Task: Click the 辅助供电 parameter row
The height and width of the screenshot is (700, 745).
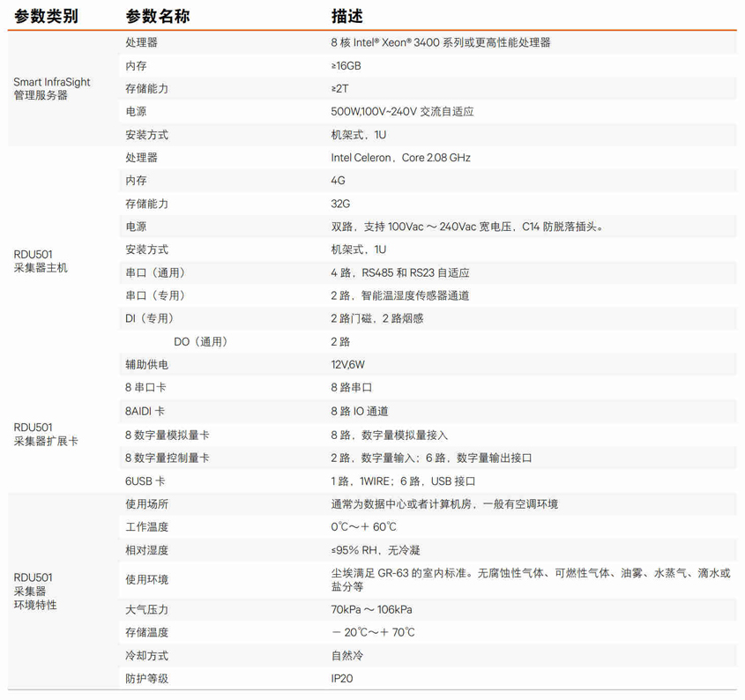Action: (146, 365)
